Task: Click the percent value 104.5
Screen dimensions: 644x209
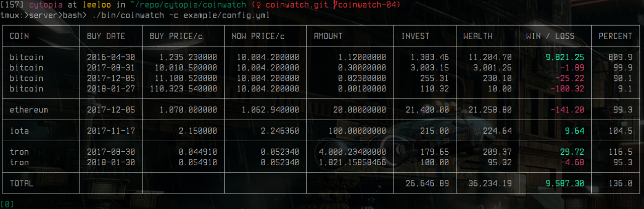Action: pyautogui.click(x=620, y=131)
